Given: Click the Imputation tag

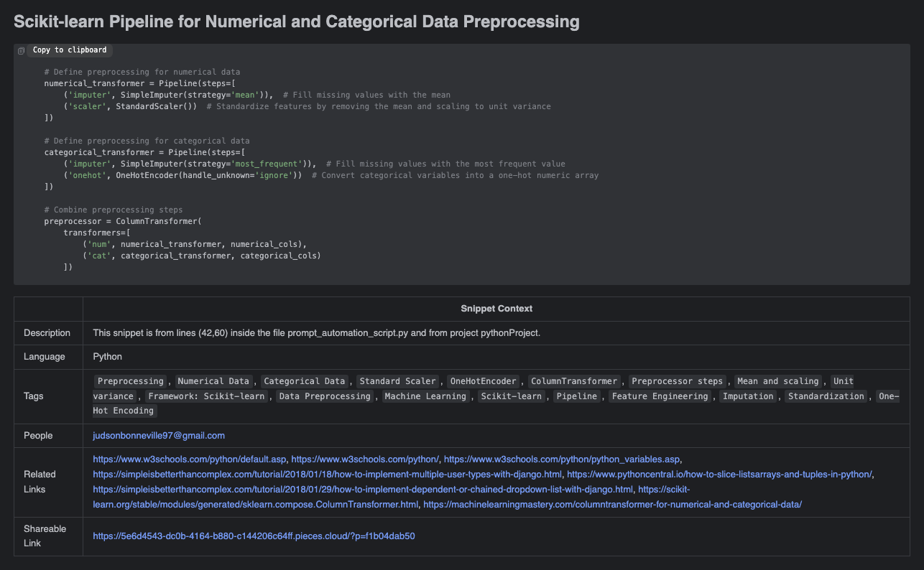Looking at the screenshot, I should [x=748, y=396].
